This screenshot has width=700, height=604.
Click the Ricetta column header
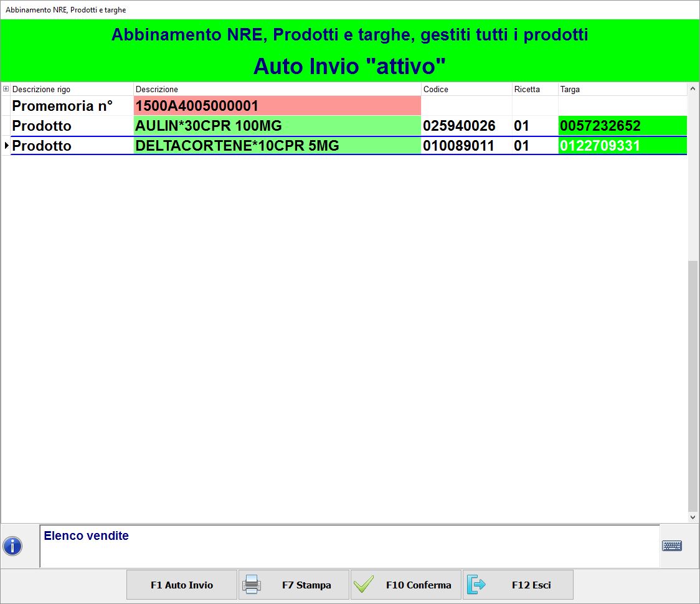534,89
